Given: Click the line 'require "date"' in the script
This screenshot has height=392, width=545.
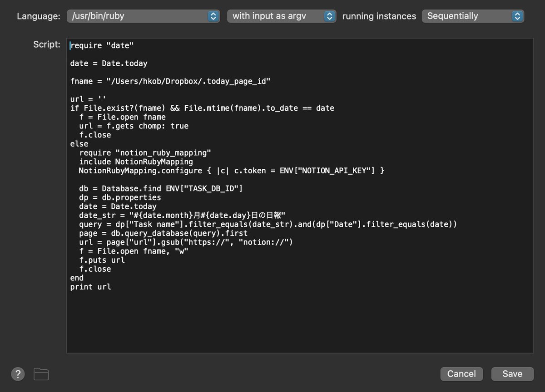Looking at the screenshot, I should [x=102, y=45].
